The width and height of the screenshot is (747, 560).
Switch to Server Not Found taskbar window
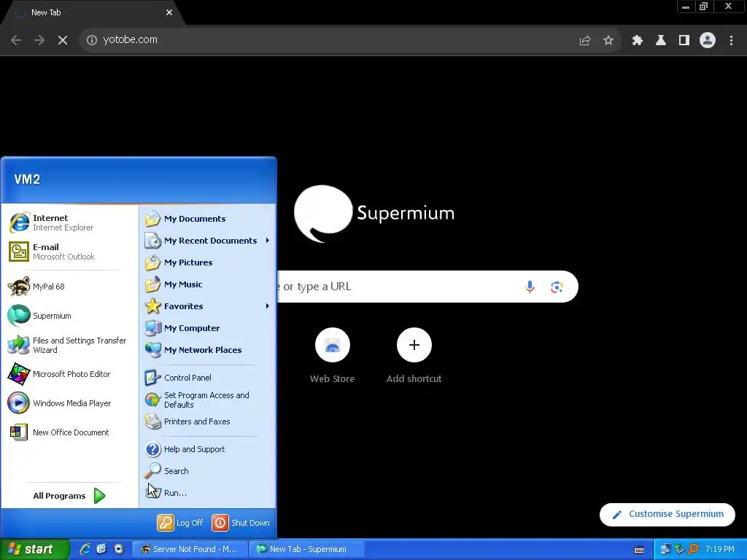(x=190, y=550)
